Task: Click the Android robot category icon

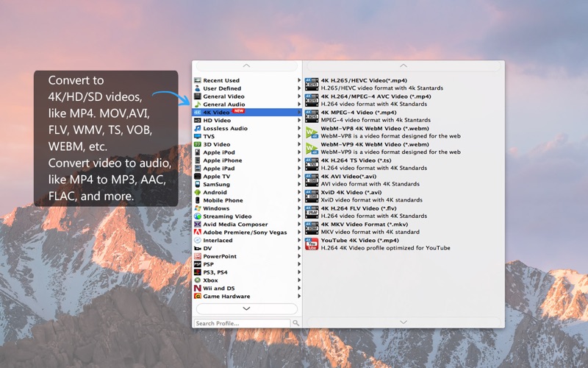Action: tap(197, 192)
